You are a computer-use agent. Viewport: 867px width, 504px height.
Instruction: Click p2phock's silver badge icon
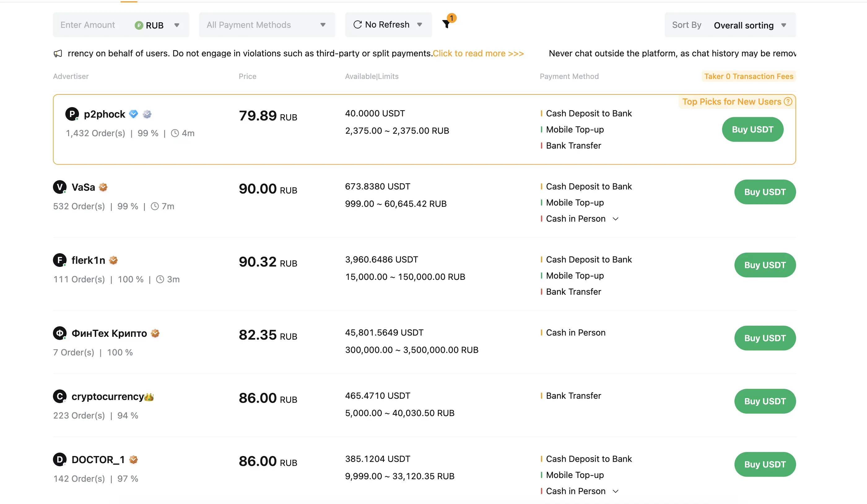pos(147,114)
